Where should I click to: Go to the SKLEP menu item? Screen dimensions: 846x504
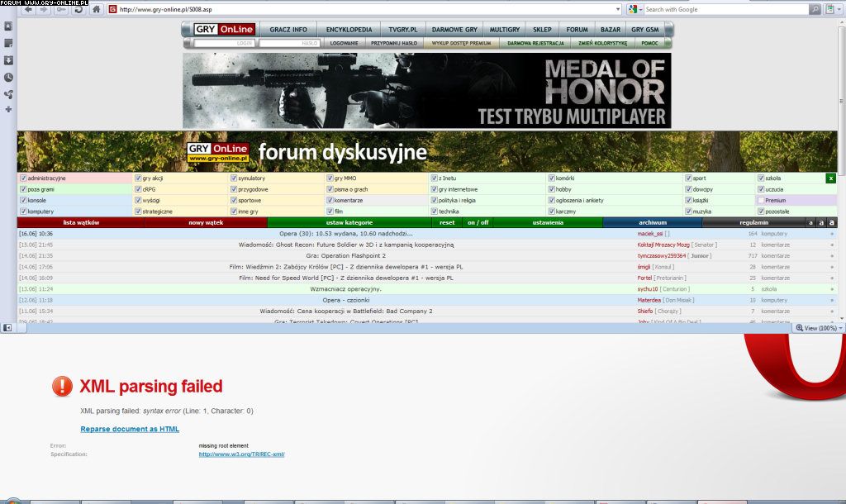point(542,30)
